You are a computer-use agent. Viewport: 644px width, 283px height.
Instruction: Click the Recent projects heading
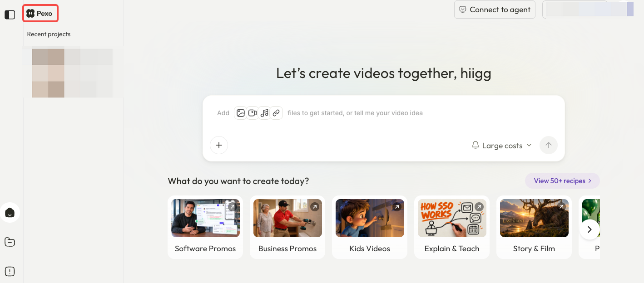pos(49,34)
